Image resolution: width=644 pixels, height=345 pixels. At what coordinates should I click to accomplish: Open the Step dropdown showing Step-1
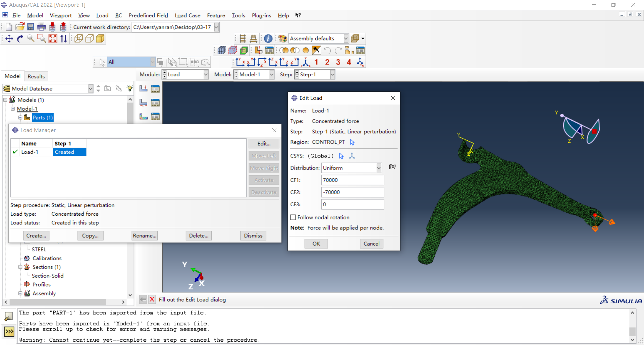coord(332,74)
